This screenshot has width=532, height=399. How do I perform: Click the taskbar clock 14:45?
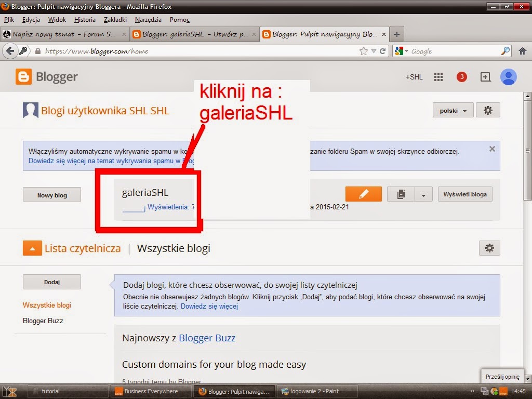(x=518, y=391)
